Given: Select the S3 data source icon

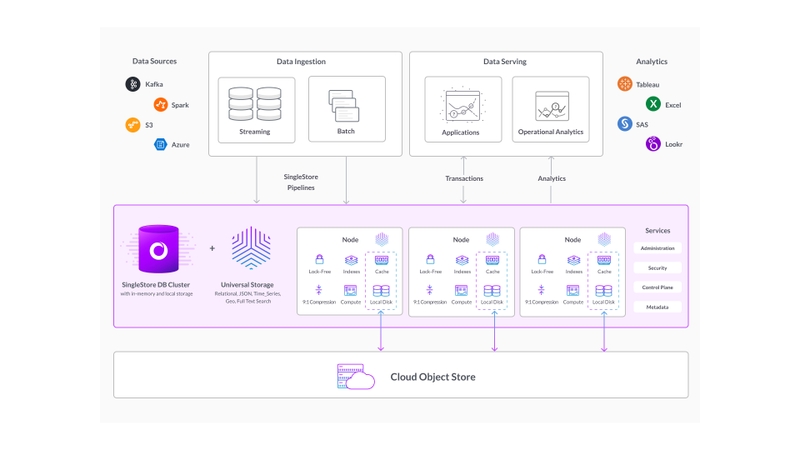Looking at the screenshot, I should (133, 124).
